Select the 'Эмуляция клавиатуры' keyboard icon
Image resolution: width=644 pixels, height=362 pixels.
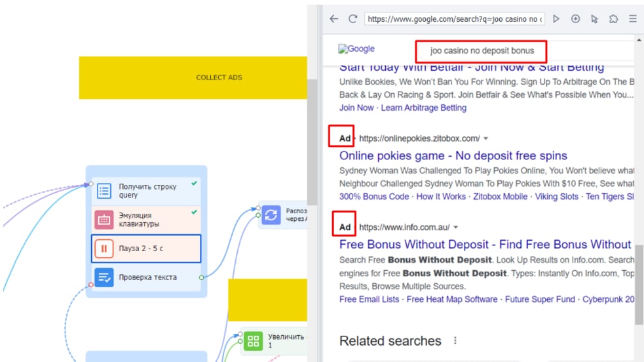(104, 220)
